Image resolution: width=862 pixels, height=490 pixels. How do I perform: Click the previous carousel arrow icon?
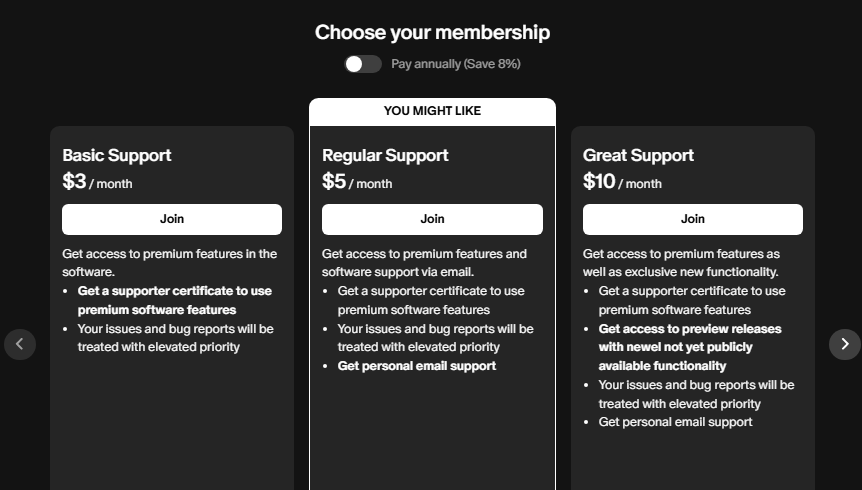coord(20,344)
